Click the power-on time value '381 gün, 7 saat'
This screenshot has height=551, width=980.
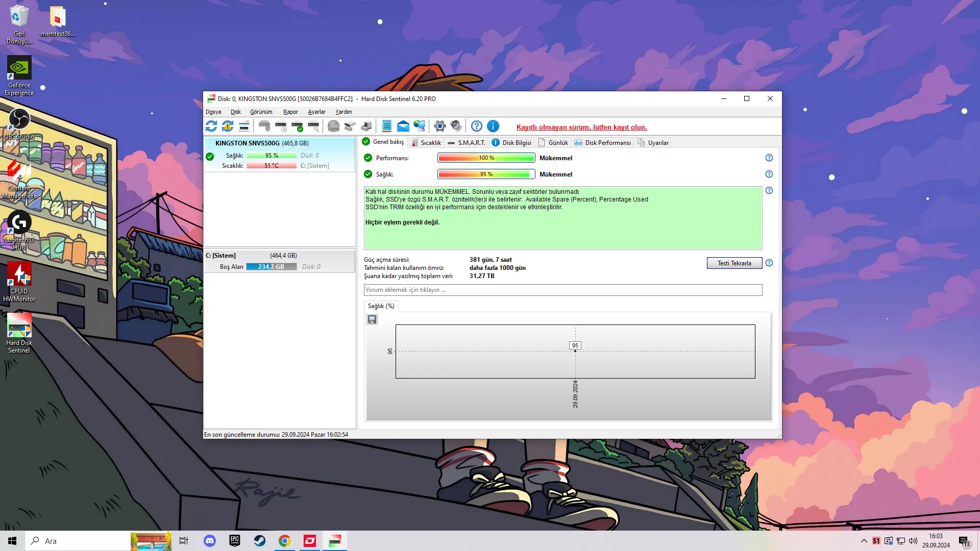pos(490,260)
